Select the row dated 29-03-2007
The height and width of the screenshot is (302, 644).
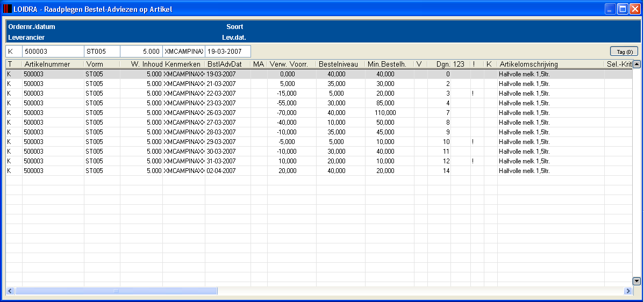(x=319, y=141)
